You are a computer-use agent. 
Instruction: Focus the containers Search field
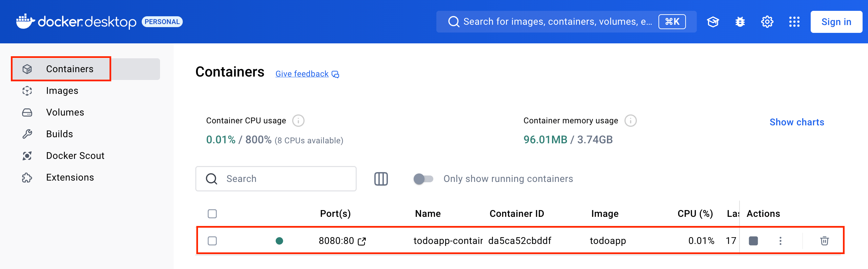[x=276, y=179]
